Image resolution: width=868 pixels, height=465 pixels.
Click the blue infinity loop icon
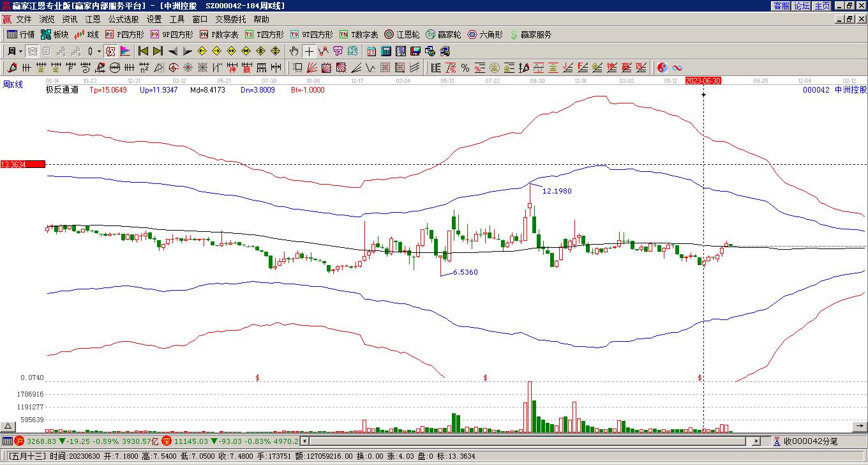677,68
